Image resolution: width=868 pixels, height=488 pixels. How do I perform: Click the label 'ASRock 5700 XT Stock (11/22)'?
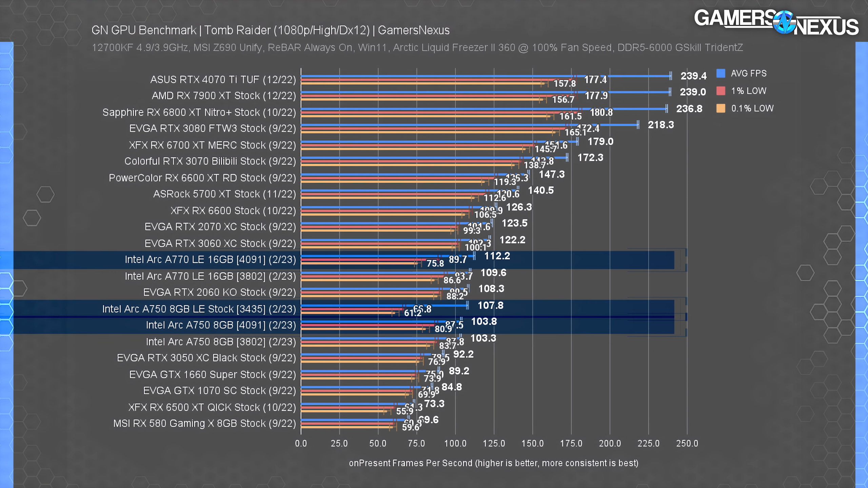point(224,194)
